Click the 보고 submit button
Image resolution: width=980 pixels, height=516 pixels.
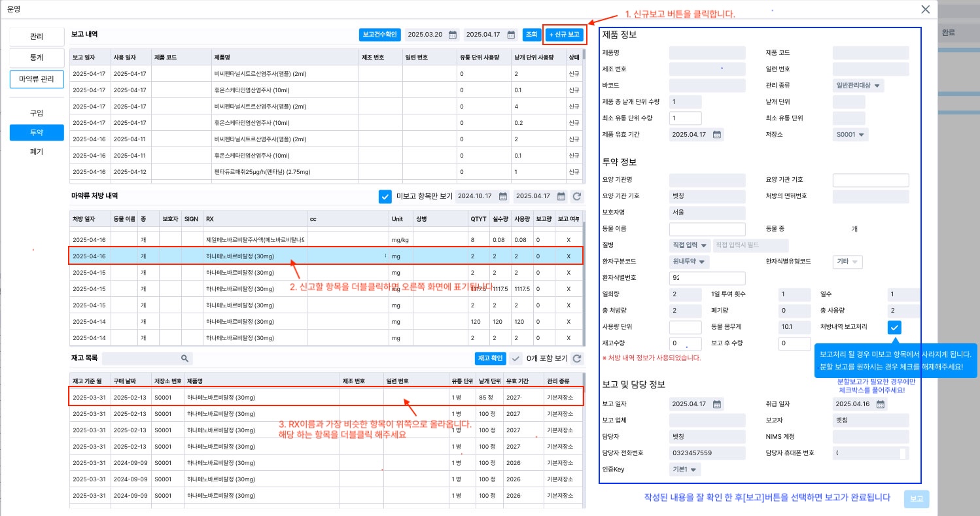coord(916,499)
